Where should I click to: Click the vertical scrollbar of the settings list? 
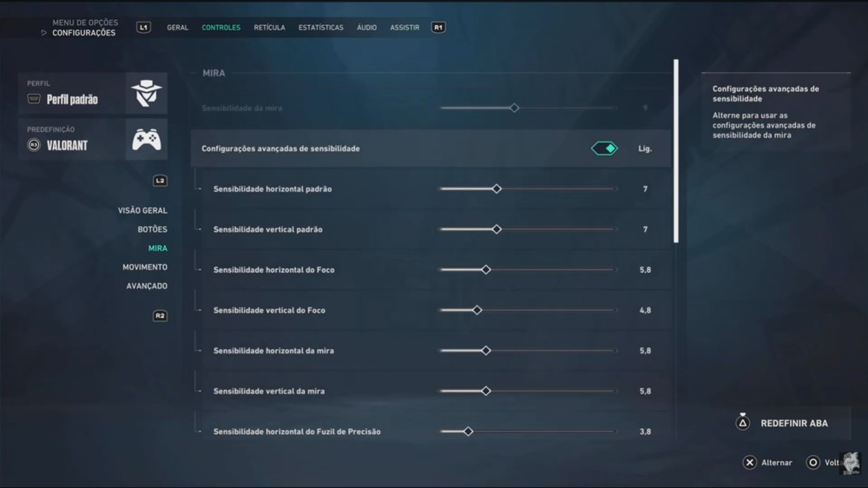coord(676,151)
